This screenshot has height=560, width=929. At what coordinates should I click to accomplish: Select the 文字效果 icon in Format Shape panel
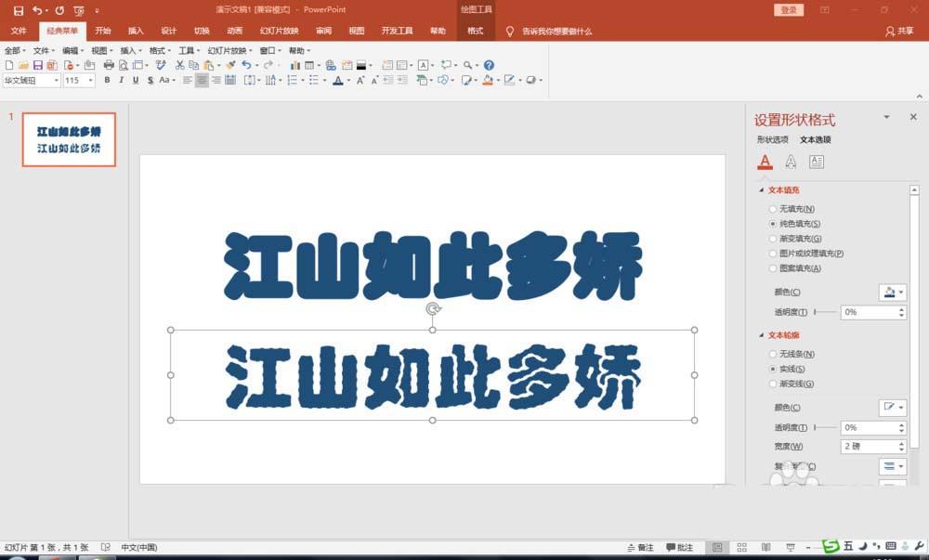coord(790,163)
